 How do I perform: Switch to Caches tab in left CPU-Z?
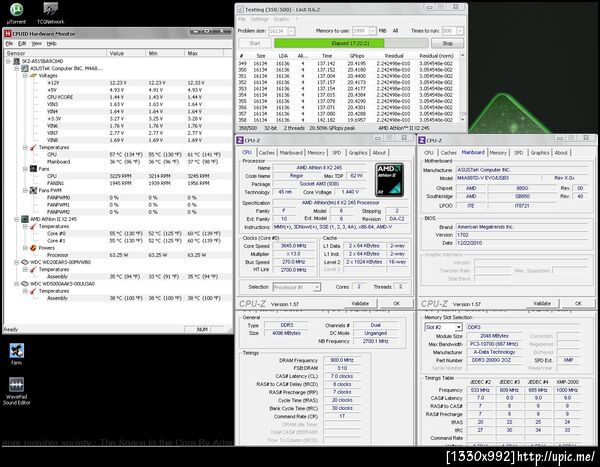[x=266, y=153]
